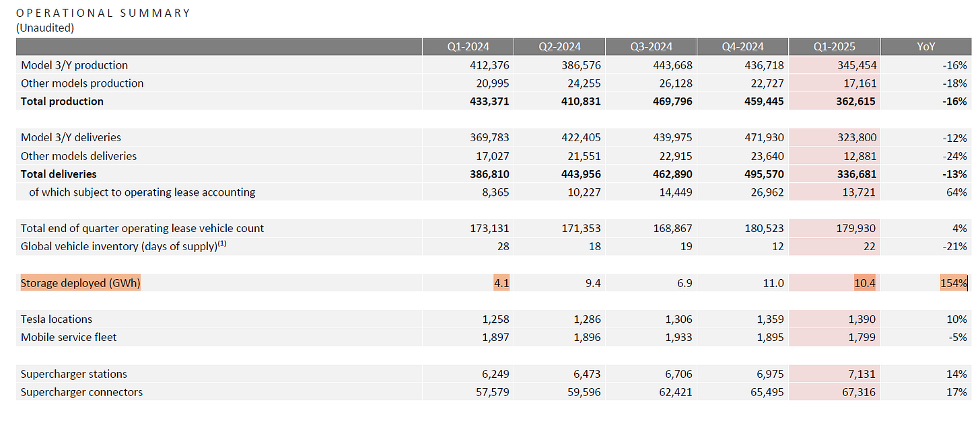This screenshot has height=421, width=980.
Task: Click the 9.4 storage deployed cell
Action: tap(592, 283)
